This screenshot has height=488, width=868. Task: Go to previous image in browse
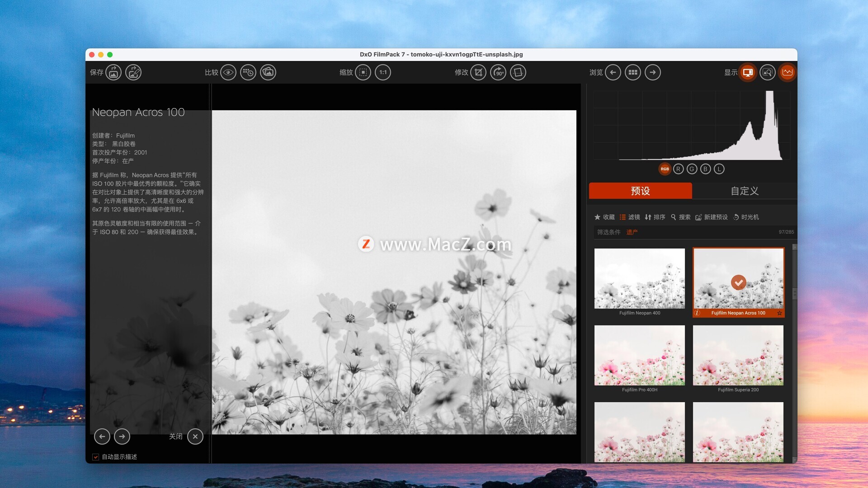point(613,72)
